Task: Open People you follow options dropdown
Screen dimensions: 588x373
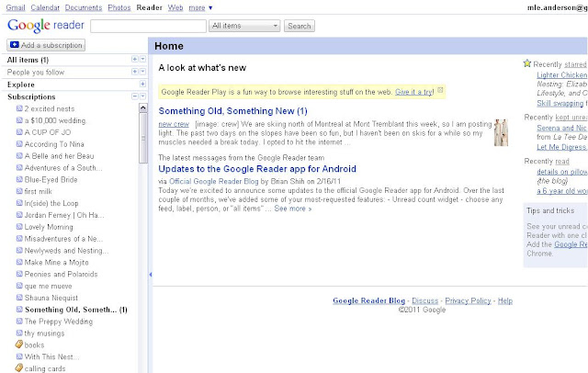Action: click(142, 72)
